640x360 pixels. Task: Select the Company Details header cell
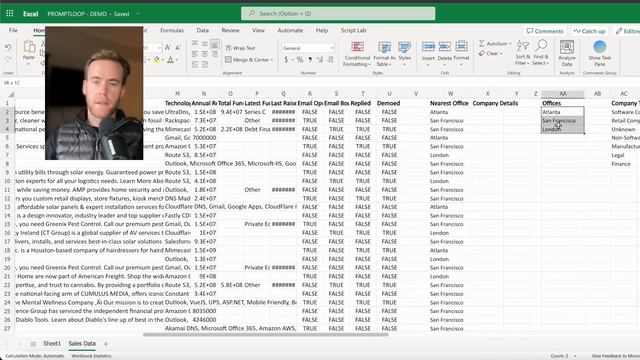coord(495,103)
